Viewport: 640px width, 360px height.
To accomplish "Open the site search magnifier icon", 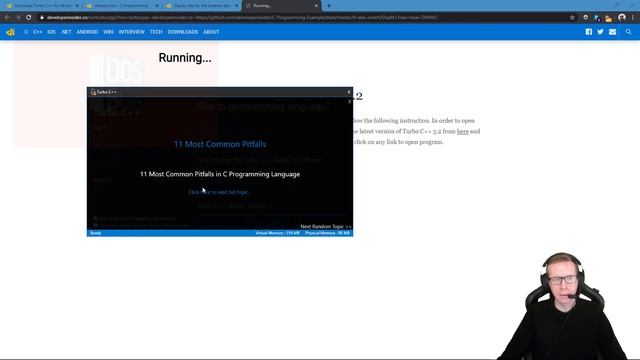I will click(x=628, y=32).
